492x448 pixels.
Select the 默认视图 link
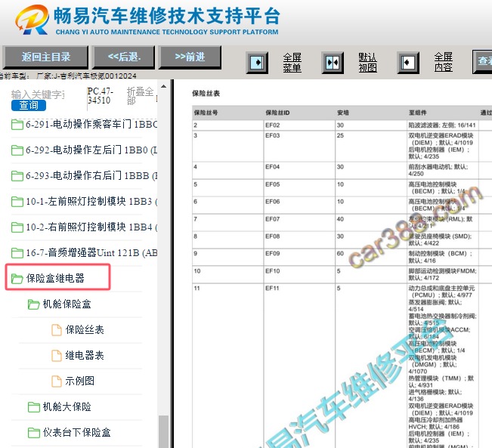tap(368, 63)
